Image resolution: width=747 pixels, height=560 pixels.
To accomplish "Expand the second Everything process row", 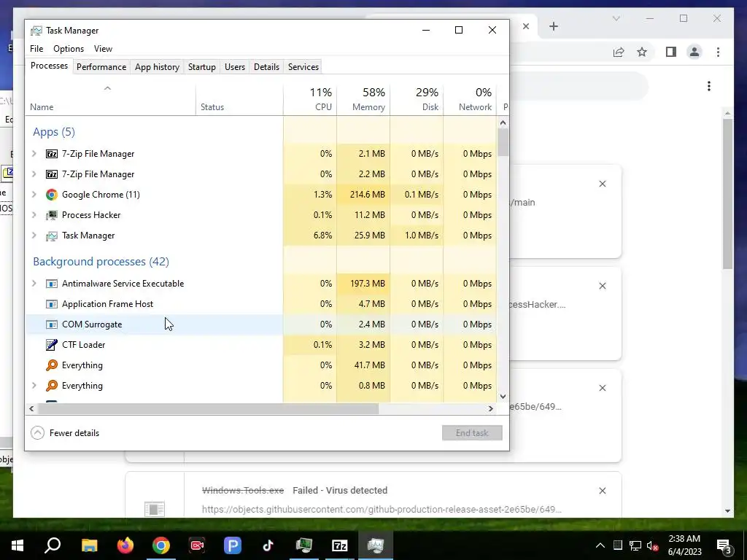I will pos(34,386).
